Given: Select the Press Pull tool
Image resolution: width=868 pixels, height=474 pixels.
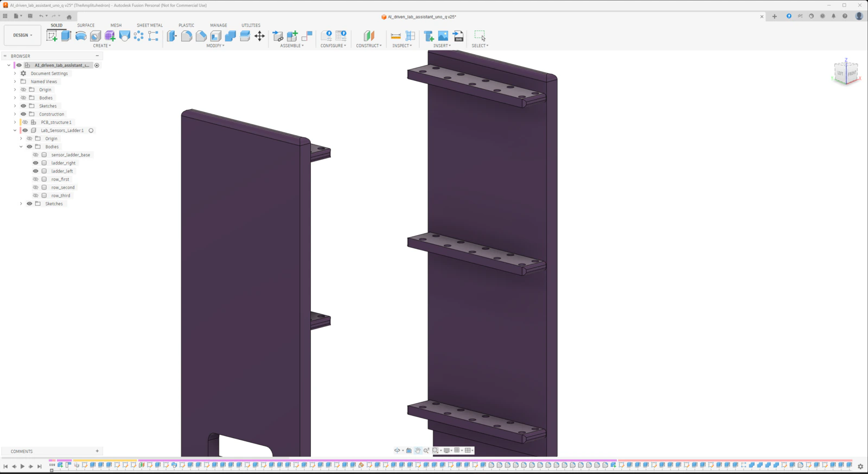Looking at the screenshot, I should tap(172, 36).
